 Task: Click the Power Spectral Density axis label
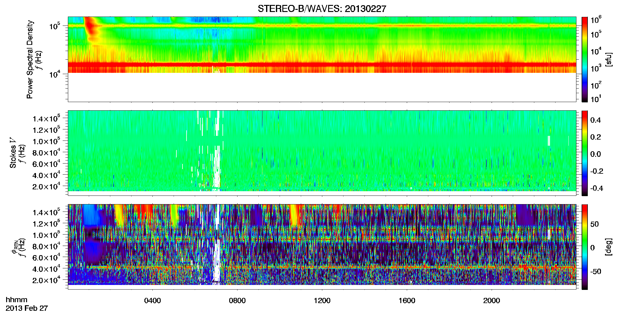point(29,59)
